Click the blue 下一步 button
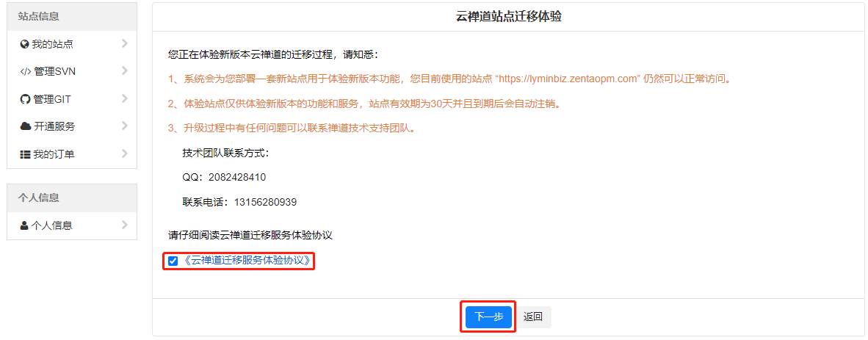Image resolution: width=868 pixels, height=340 pixels. [488, 317]
